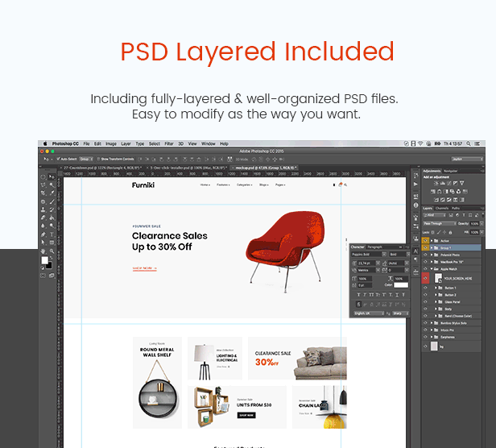Select the Eraser tool
Screen dimensions: 496x448
pos(43,218)
